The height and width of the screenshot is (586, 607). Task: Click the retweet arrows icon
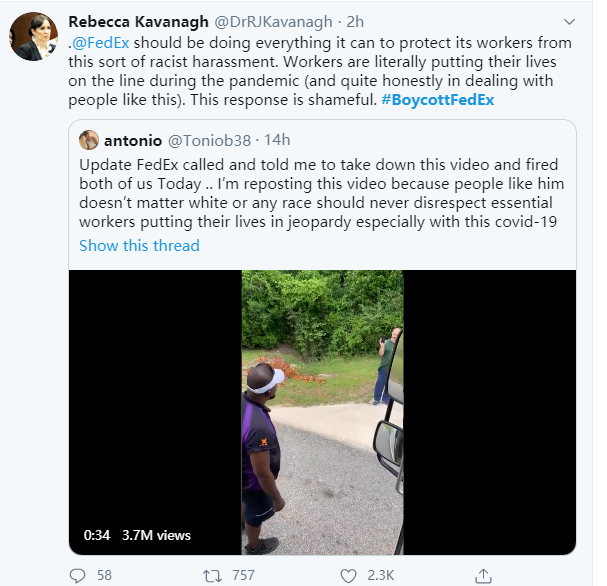[212, 575]
